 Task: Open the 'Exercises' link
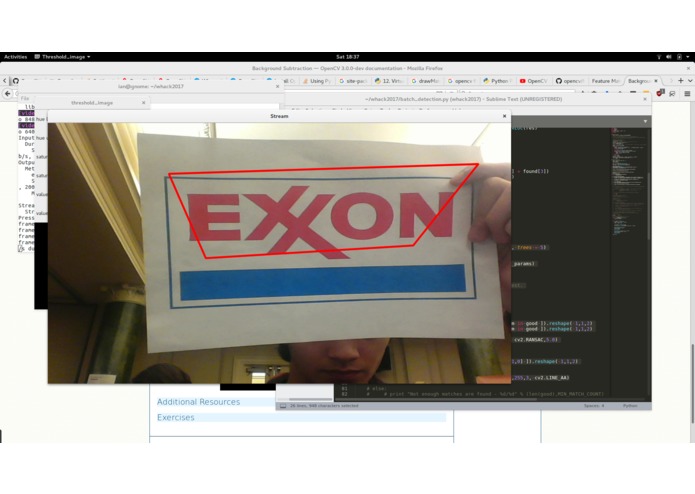(x=176, y=417)
